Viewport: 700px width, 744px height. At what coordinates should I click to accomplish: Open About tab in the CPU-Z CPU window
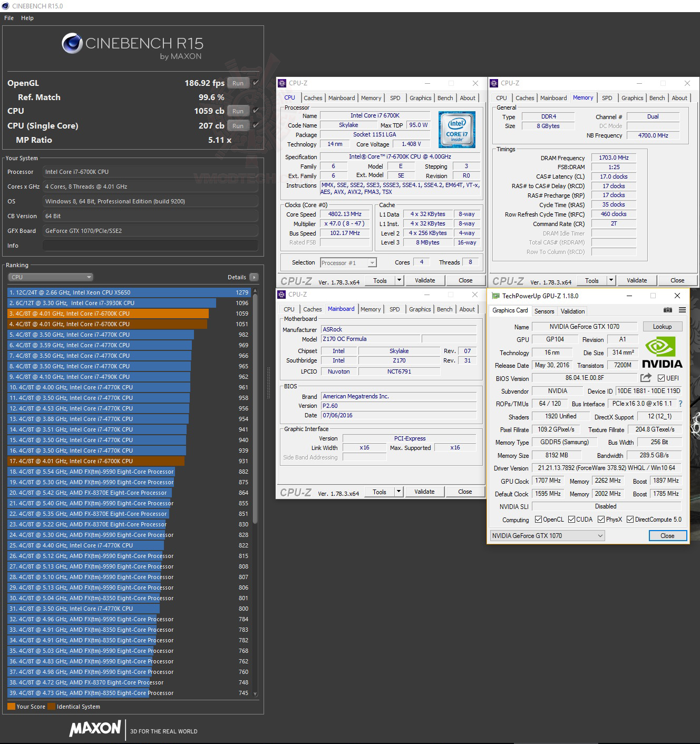pos(468,98)
